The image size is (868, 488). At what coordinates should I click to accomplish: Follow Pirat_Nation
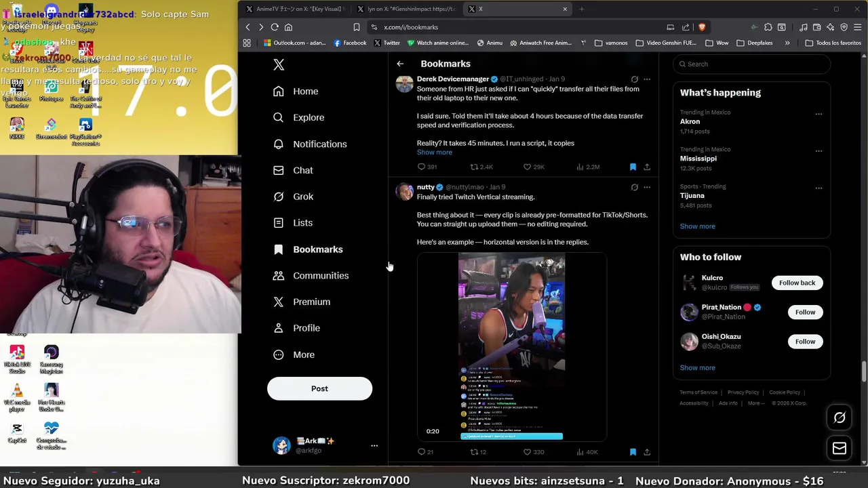[x=805, y=312]
